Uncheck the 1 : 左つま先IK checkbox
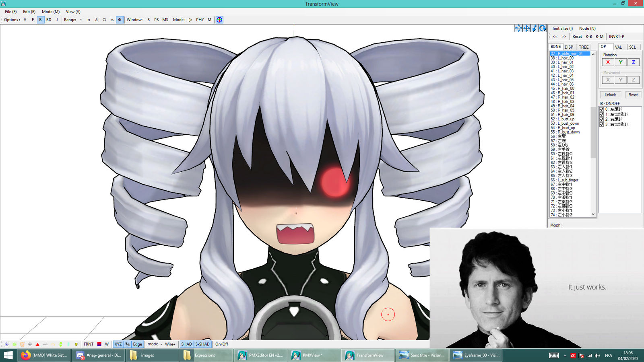This screenshot has height=362, width=644. [x=602, y=115]
